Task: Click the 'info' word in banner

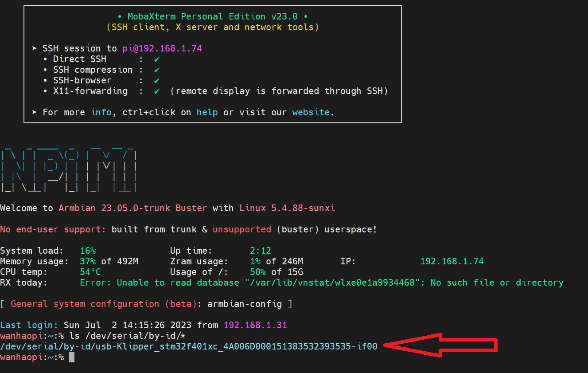Action: click(101, 112)
